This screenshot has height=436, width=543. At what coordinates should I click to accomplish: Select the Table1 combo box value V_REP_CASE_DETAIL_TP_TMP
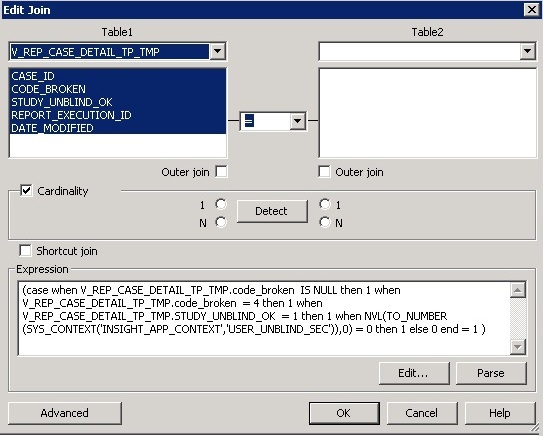[109, 52]
